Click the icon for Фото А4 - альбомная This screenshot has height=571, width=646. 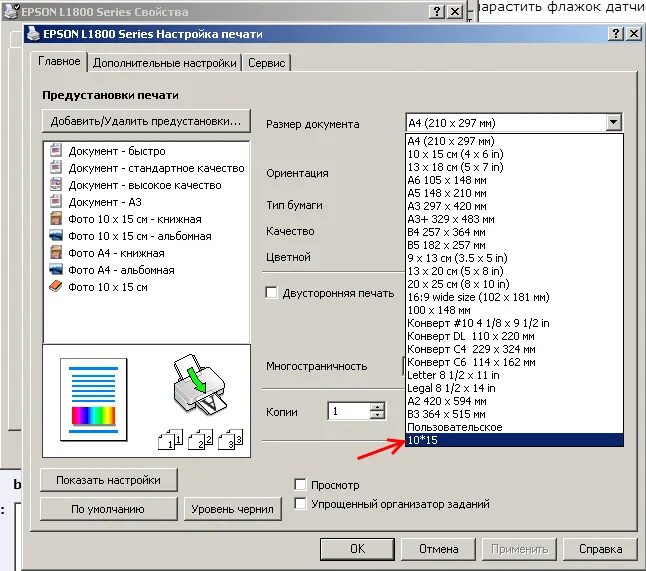tap(56, 269)
